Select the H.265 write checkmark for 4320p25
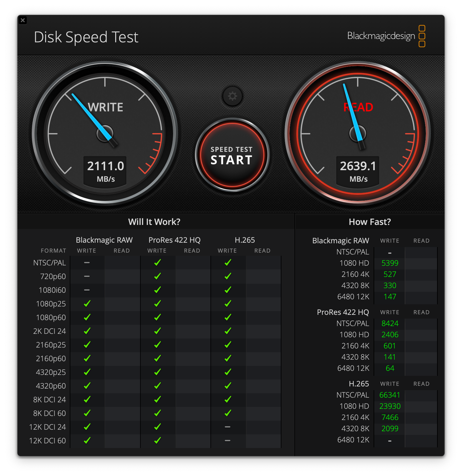The height and width of the screenshot is (476, 462). [x=228, y=372]
